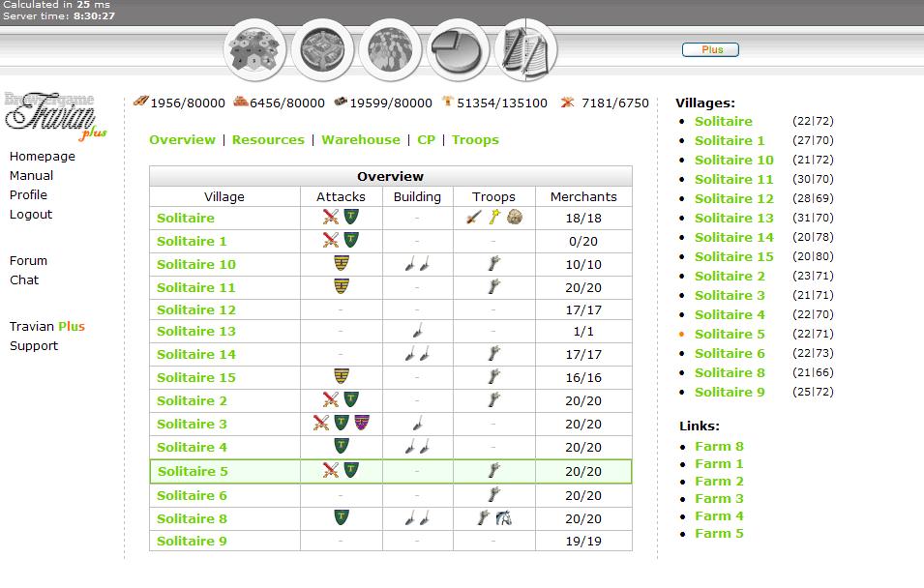
Task: Click the horse troop icon in Solitaire 8 row
Action: click(502, 518)
